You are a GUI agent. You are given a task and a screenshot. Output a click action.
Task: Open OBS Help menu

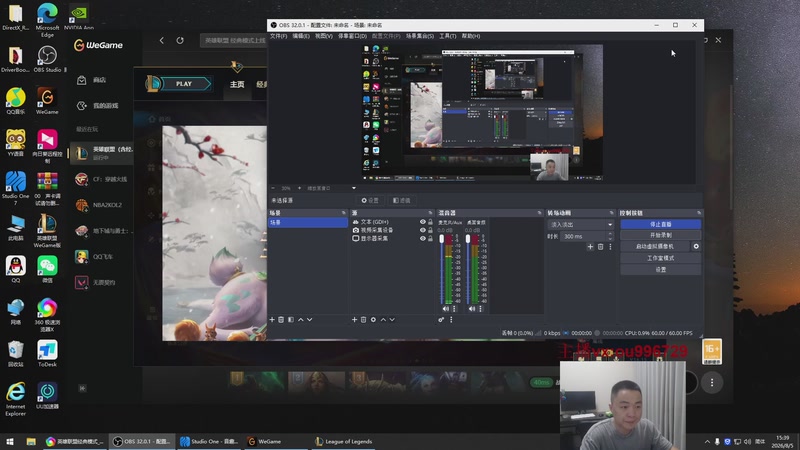point(470,36)
